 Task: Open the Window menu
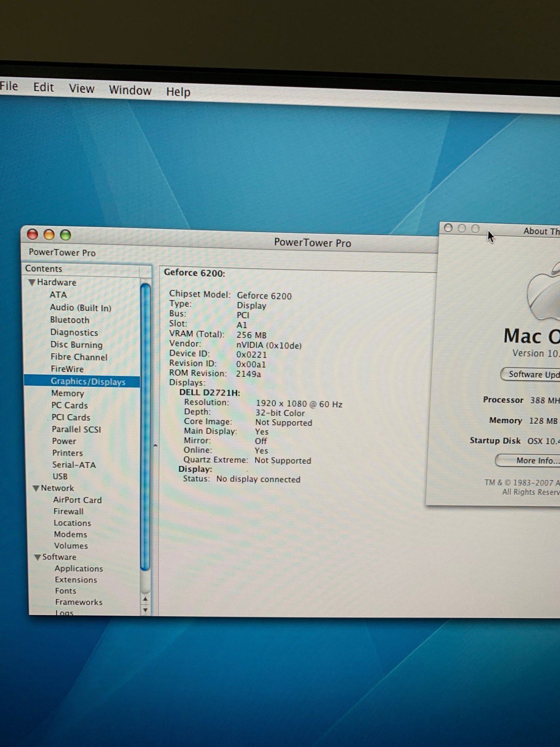(130, 90)
